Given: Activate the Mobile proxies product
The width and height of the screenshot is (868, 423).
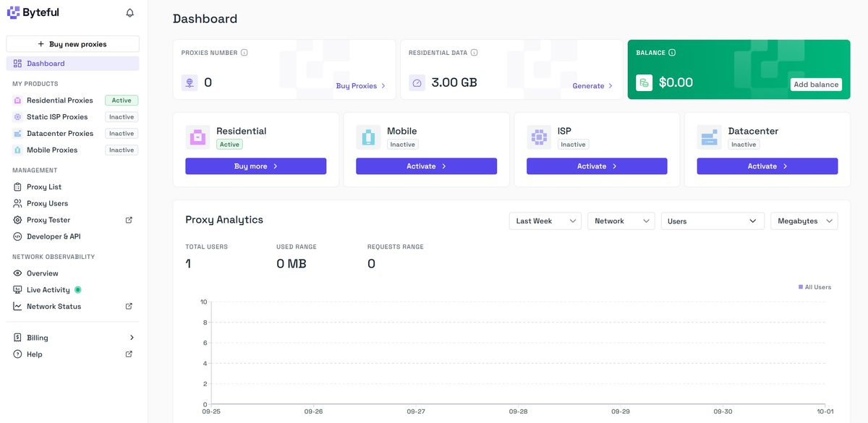Looking at the screenshot, I should click(x=426, y=166).
